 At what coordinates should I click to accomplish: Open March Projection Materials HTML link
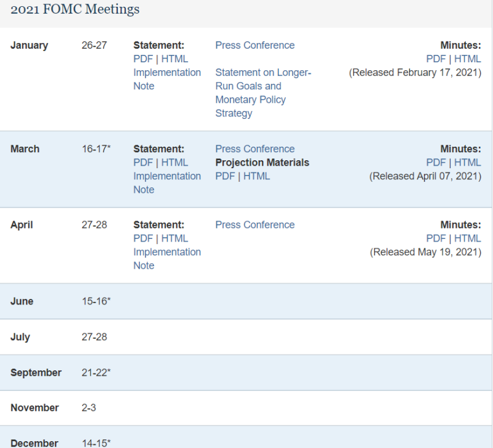pyautogui.click(x=256, y=176)
